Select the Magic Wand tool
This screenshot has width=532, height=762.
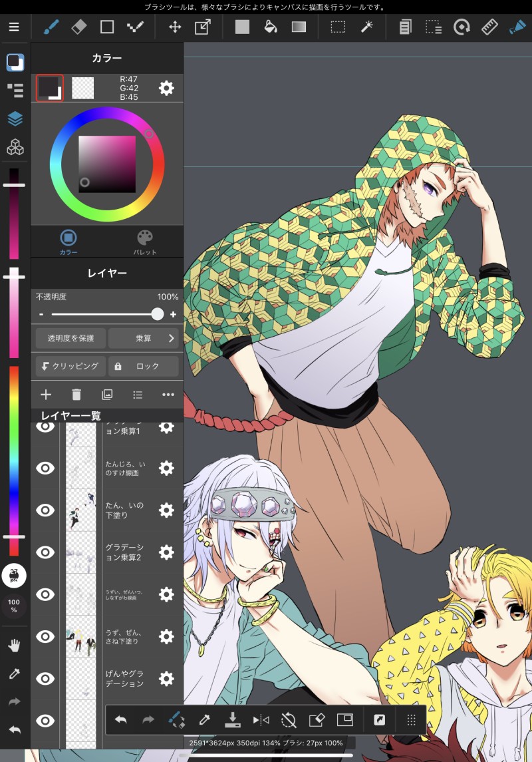366,27
